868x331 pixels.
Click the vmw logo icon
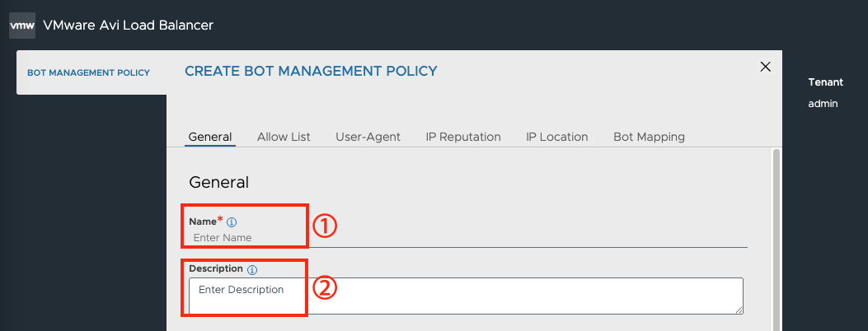pyautogui.click(x=22, y=26)
